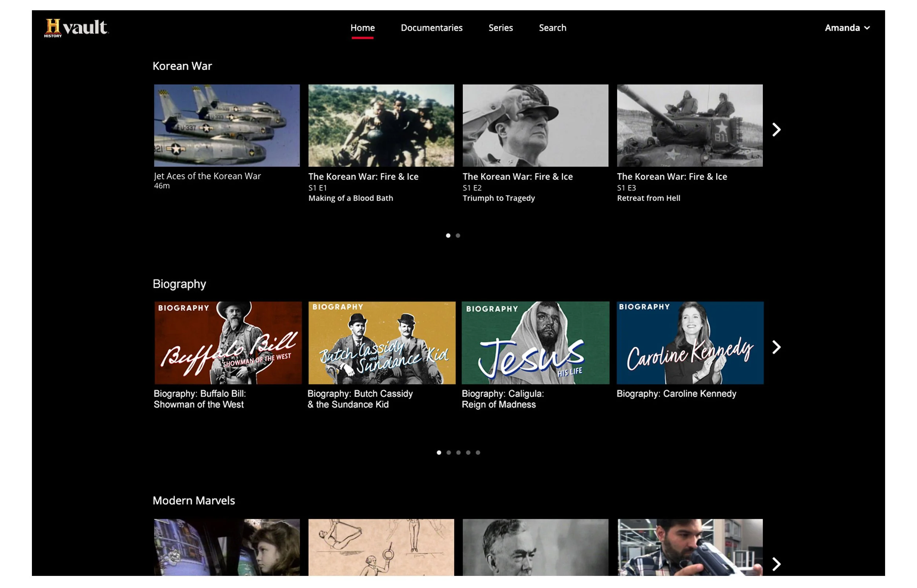Select the last Biography pagination dot

point(478,452)
